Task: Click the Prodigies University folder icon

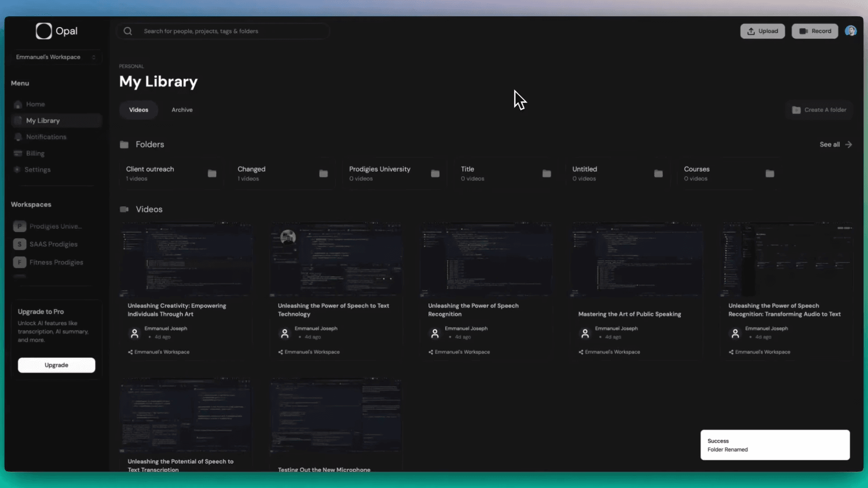Action: (x=435, y=174)
